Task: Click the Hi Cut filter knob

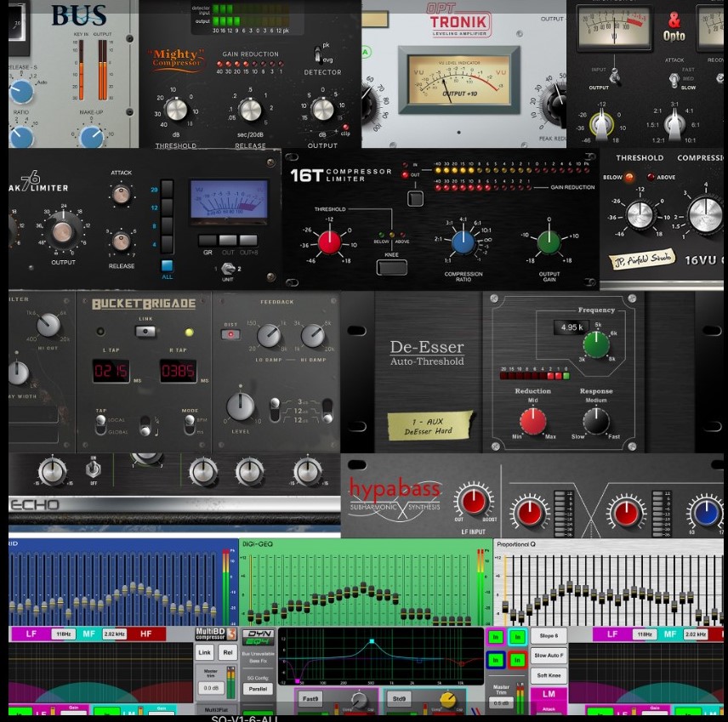Action: 48,325
